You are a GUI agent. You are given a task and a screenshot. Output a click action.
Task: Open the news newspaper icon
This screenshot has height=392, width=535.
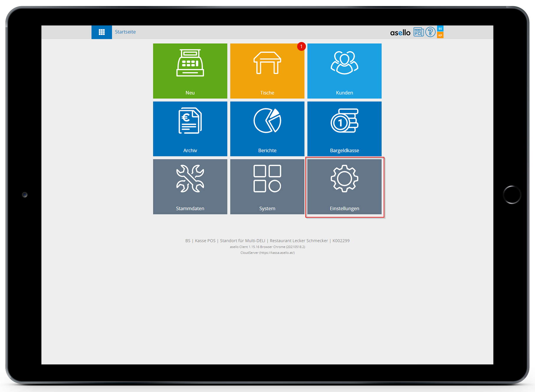[x=418, y=32]
